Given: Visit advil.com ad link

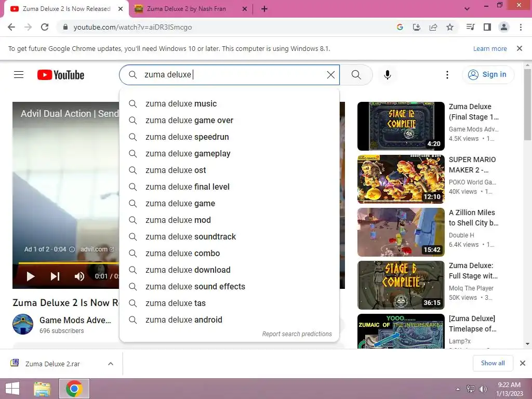Looking at the screenshot, I should point(97,249).
